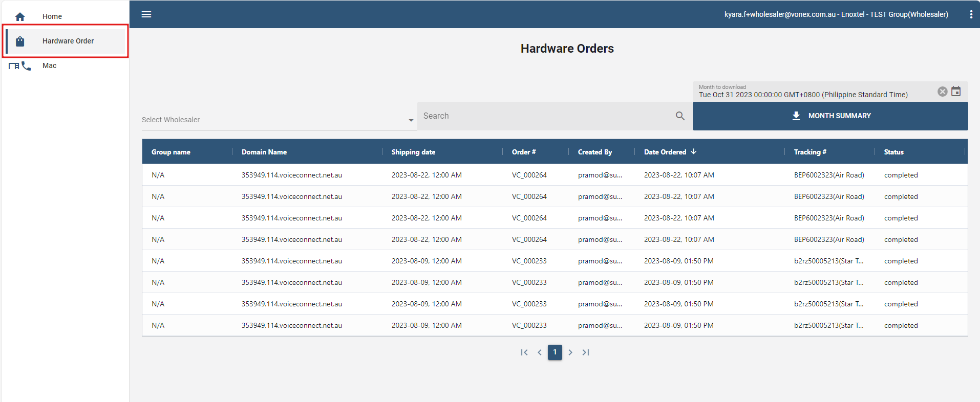Open the calendar date picker icon

(x=956, y=92)
